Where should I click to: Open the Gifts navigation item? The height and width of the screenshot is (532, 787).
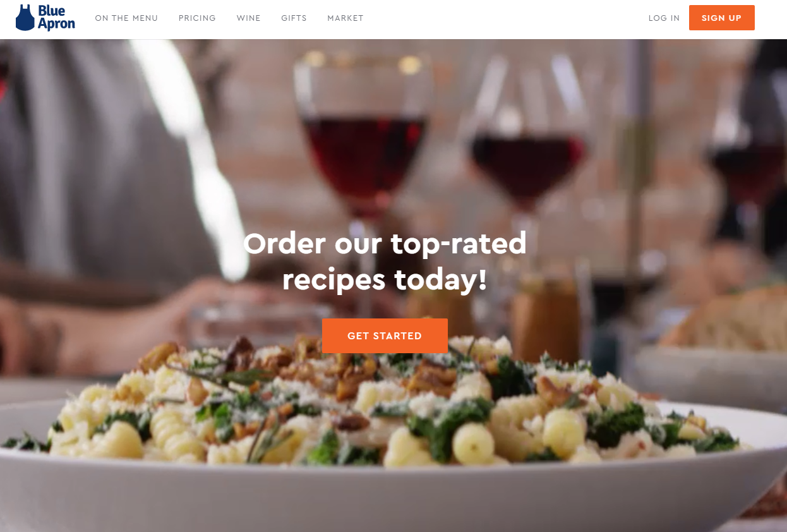[294, 18]
